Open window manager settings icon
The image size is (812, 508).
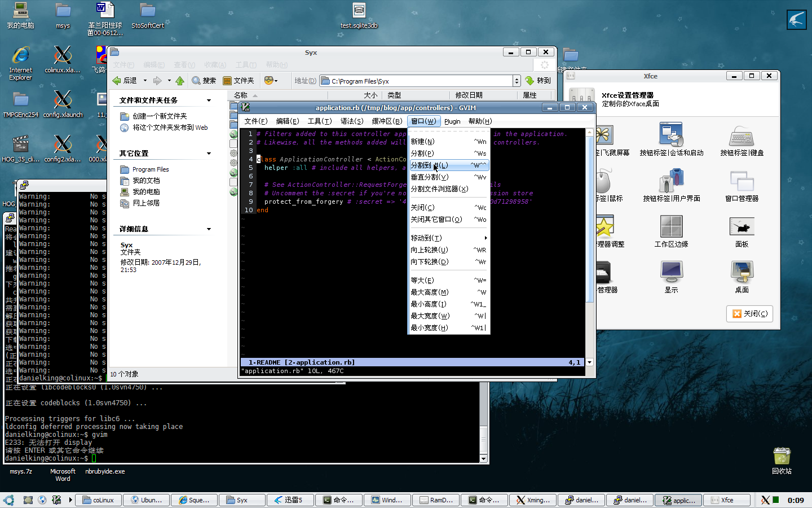[742, 181]
